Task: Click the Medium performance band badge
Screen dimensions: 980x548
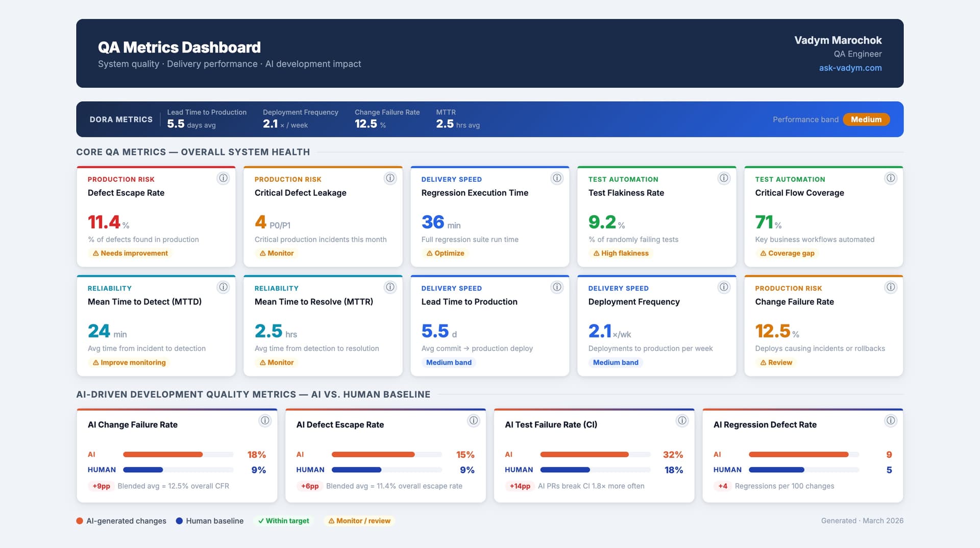Action: pyautogui.click(x=866, y=119)
